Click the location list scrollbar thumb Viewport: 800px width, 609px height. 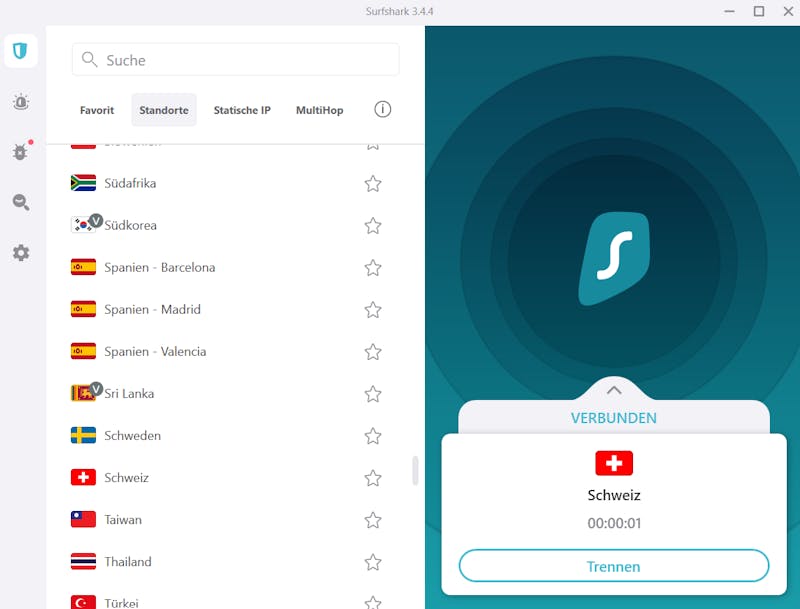pyautogui.click(x=415, y=470)
